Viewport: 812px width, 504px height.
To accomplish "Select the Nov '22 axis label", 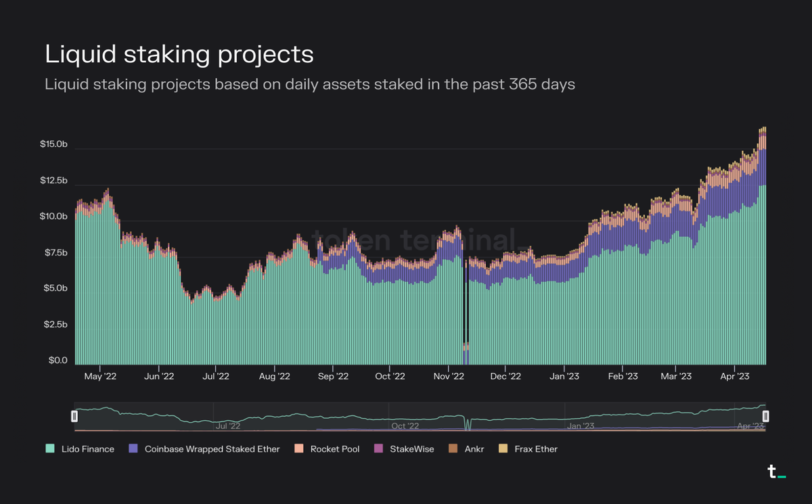I will pos(448,376).
